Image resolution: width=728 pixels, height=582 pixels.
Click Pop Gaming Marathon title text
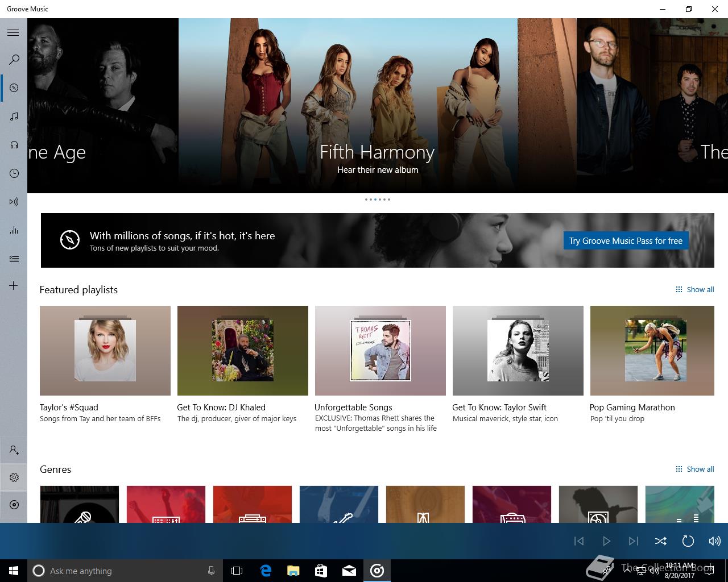point(632,408)
